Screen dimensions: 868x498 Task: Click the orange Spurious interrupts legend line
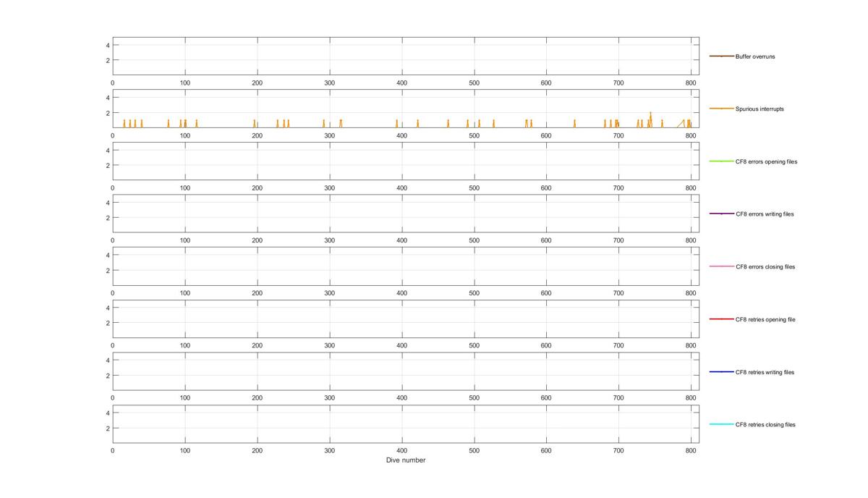tap(721, 109)
